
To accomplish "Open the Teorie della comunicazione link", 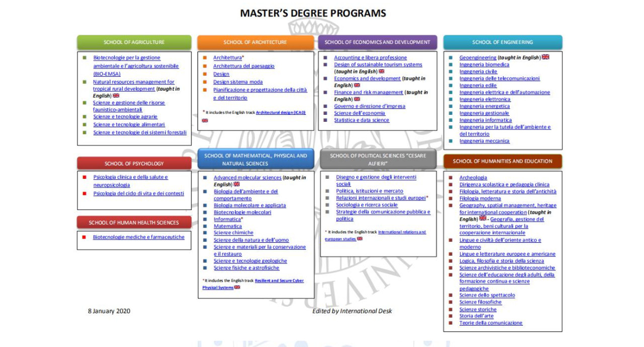I will [491, 323].
